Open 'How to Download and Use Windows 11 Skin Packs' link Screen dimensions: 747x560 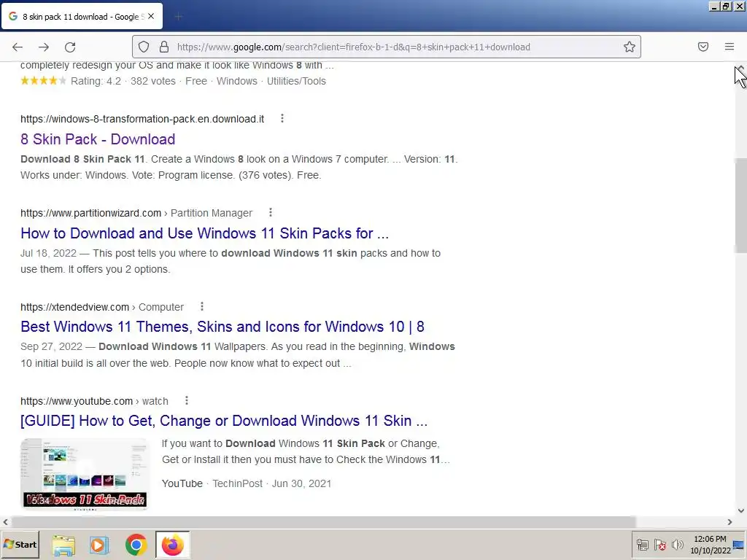click(204, 233)
